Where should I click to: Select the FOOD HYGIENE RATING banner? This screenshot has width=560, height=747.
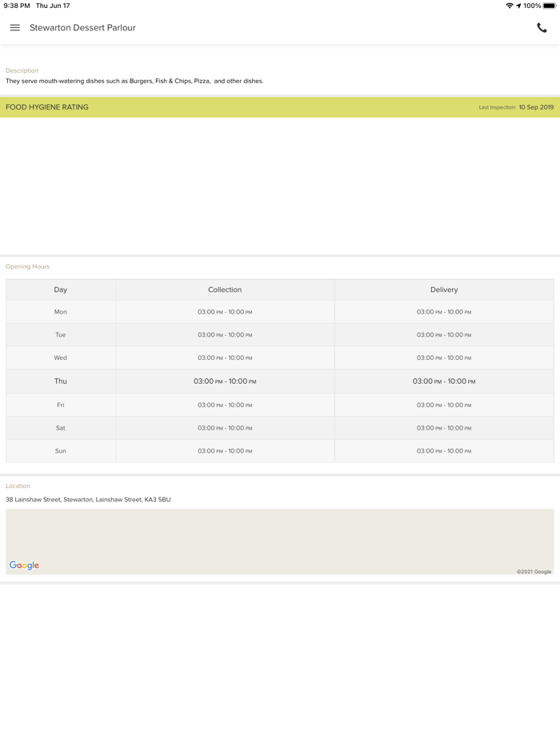280,107
